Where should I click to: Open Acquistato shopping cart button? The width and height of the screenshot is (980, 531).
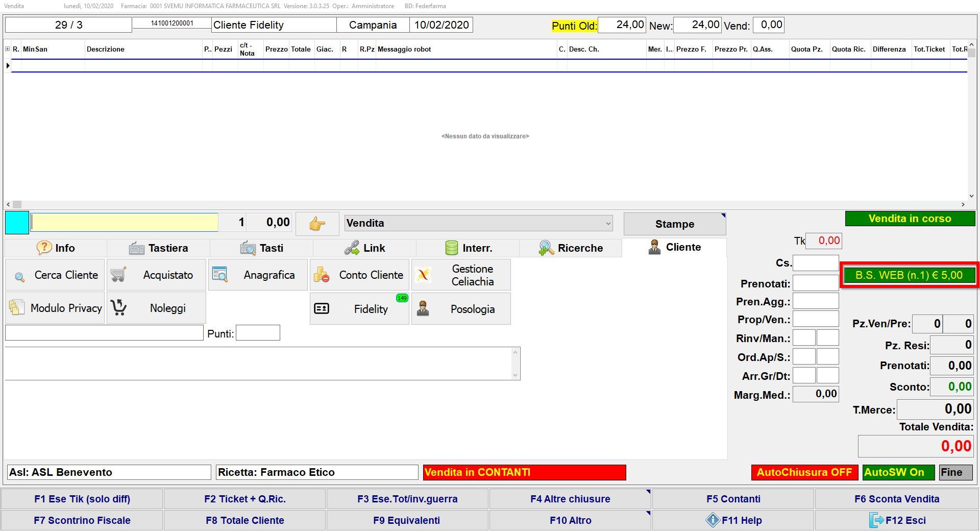click(156, 275)
